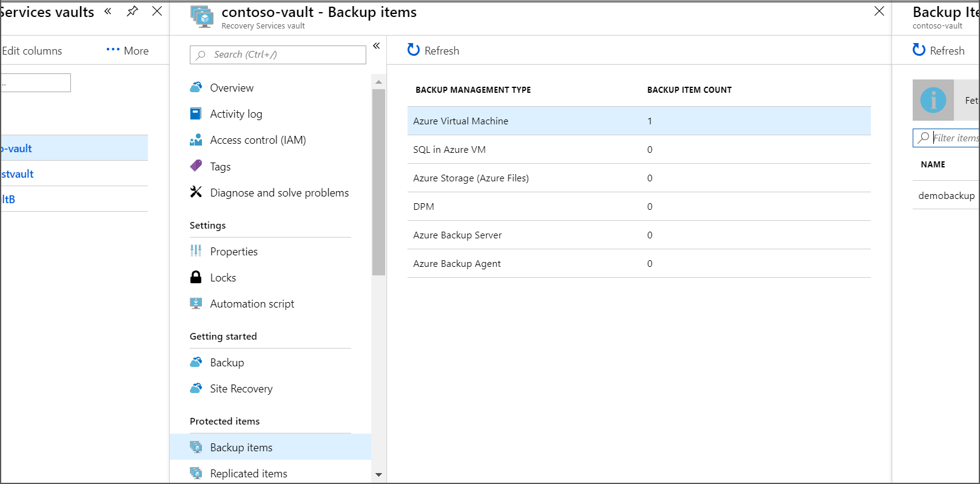
Task: Click the Backup items icon
Action: [196, 447]
